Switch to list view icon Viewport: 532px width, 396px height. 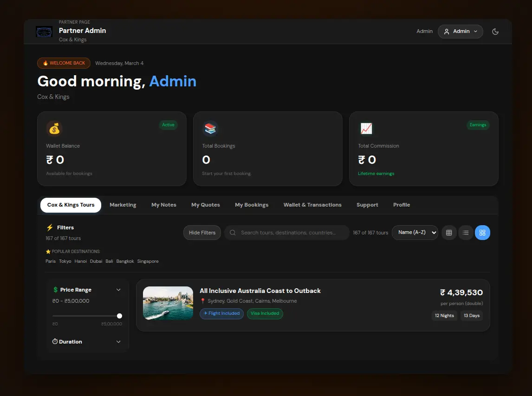click(466, 233)
